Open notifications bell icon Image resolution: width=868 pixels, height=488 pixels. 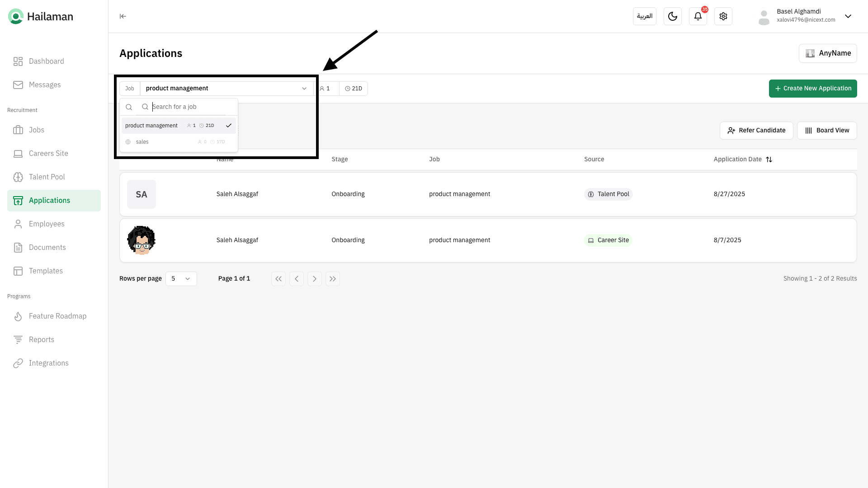click(698, 16)
